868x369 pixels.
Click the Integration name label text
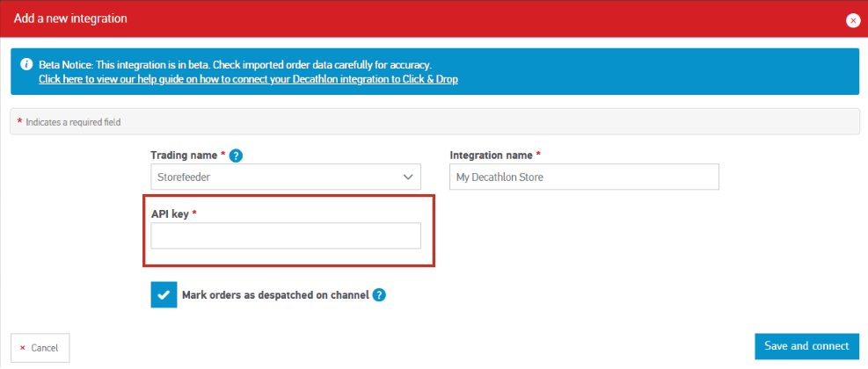[491, 156]
